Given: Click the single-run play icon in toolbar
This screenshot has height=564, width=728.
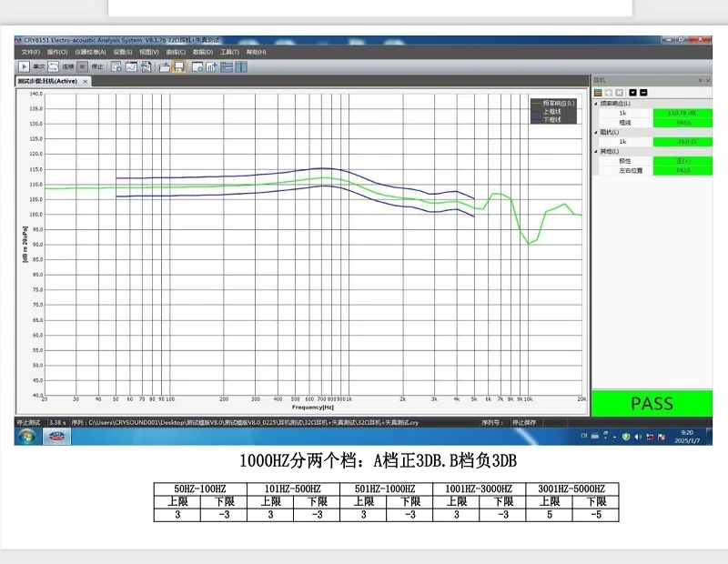Looking at the screenshot, I should [25, 66].
